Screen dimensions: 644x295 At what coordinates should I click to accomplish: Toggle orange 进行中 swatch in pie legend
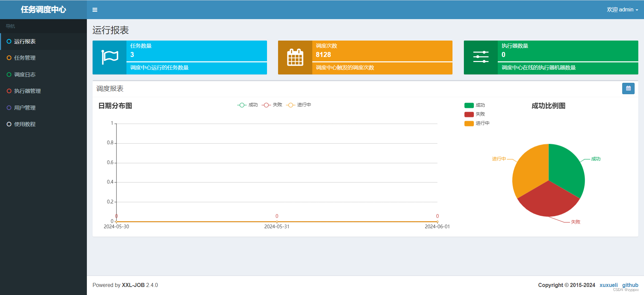tap(469, 123)
